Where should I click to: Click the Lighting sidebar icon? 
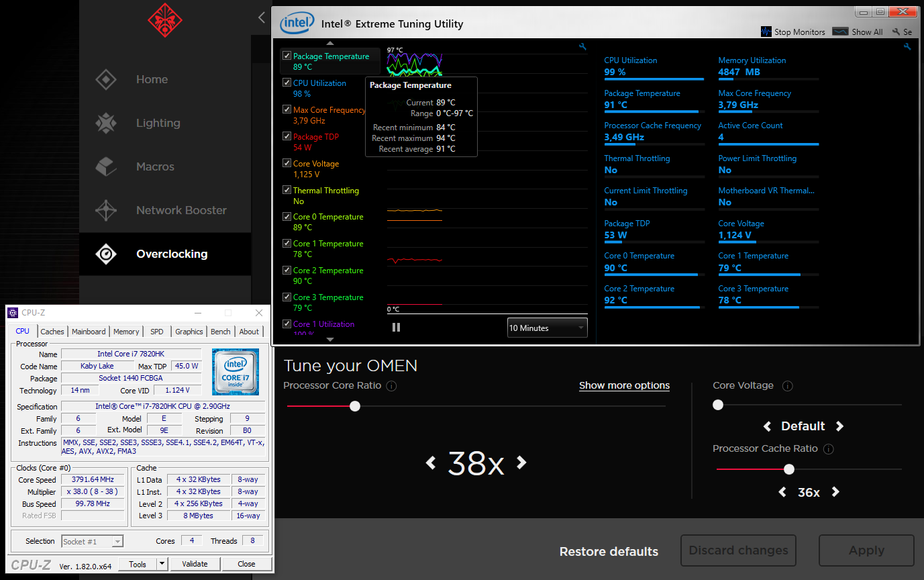106,123
